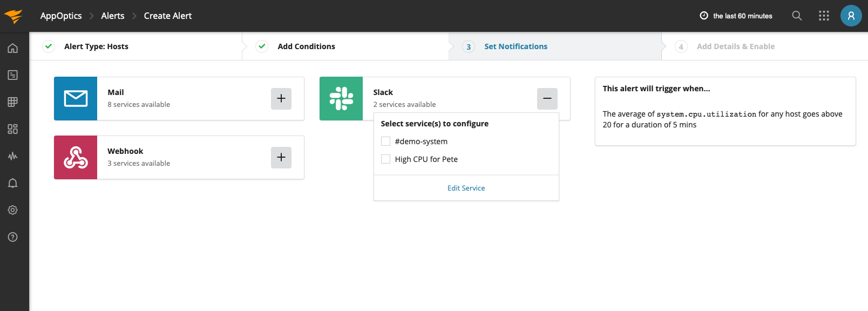Image resolution: width=868 pixels, height=311 pixels.
Task: Expand the Mail services with plus button
Action: pyautogui.click(x=281, y=98)
